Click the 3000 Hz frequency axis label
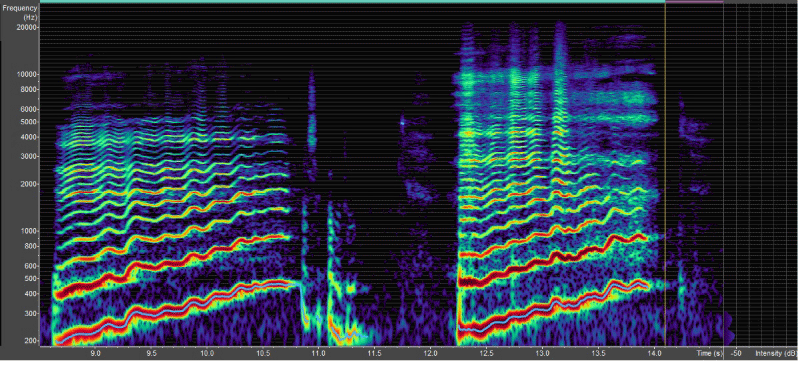The width and height of the screenshot is (800, 365). (29, 157)
